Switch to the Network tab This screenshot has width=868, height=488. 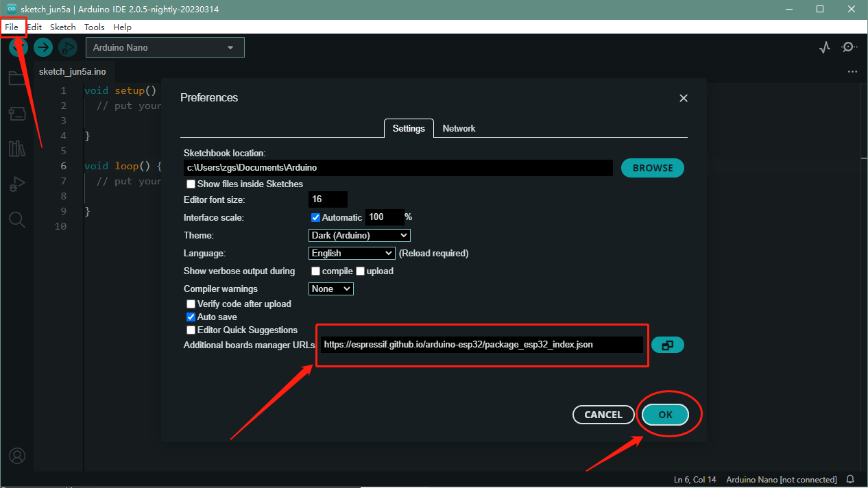459,128
